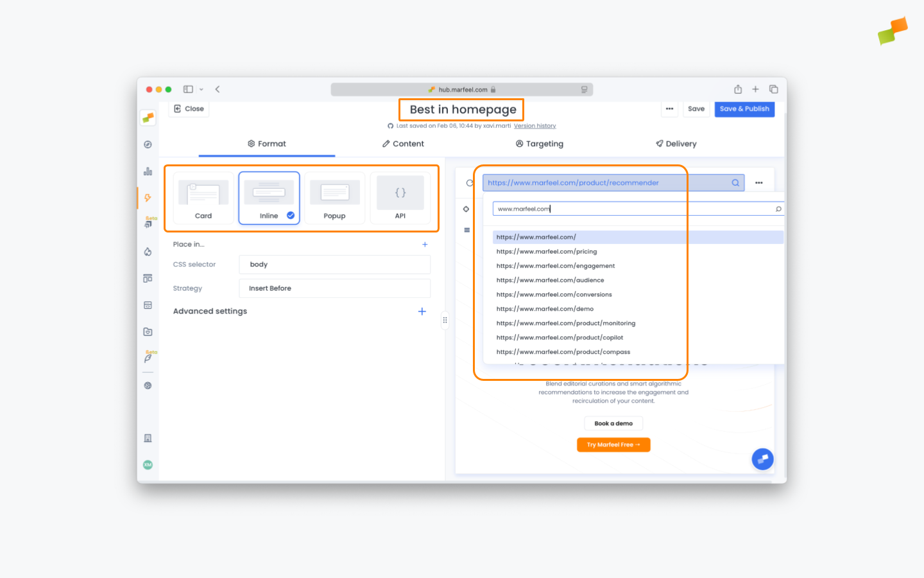
Task: Select the compass explore icon in the sidebar
Action: tap(148, 144)
